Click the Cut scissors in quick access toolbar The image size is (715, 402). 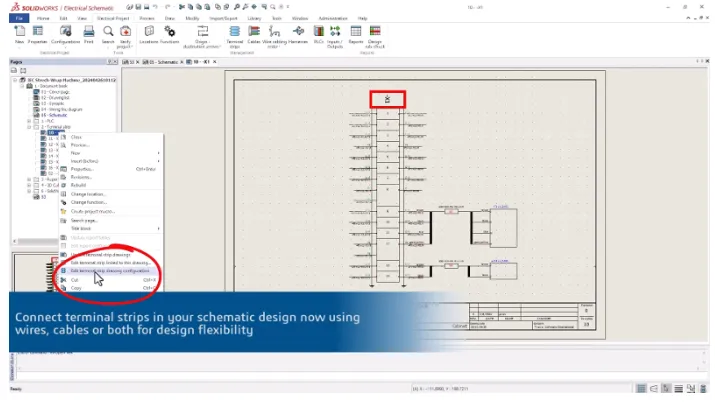tap(182, 7)
